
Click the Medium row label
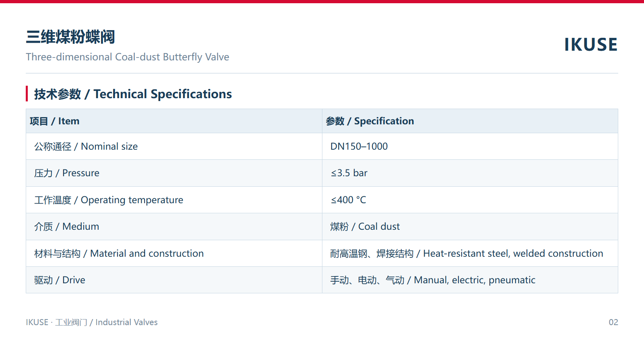click(x=66, y=227)
